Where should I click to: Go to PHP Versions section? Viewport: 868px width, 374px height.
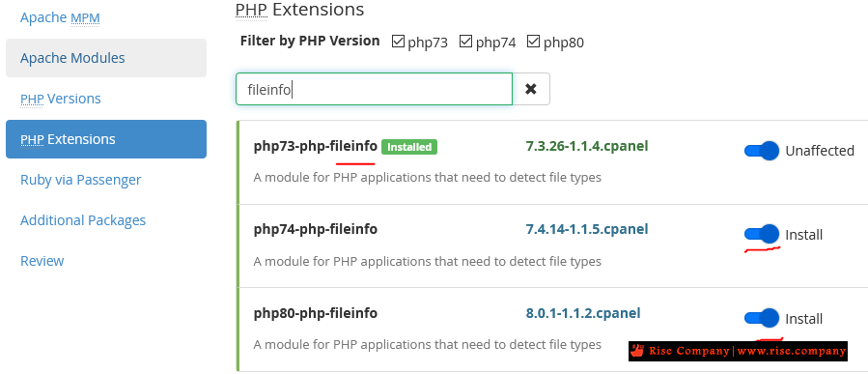60,99
